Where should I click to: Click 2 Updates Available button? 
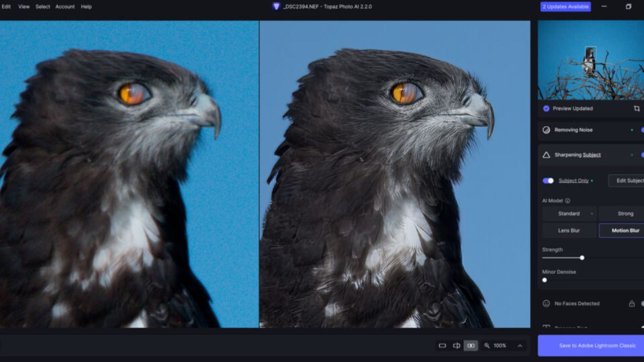point(566,7)
